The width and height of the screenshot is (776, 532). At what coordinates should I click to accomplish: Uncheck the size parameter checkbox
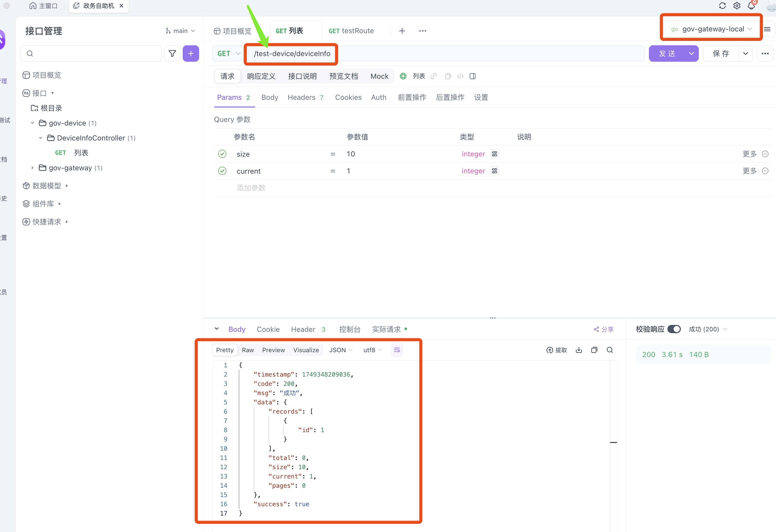pos(222,154)
